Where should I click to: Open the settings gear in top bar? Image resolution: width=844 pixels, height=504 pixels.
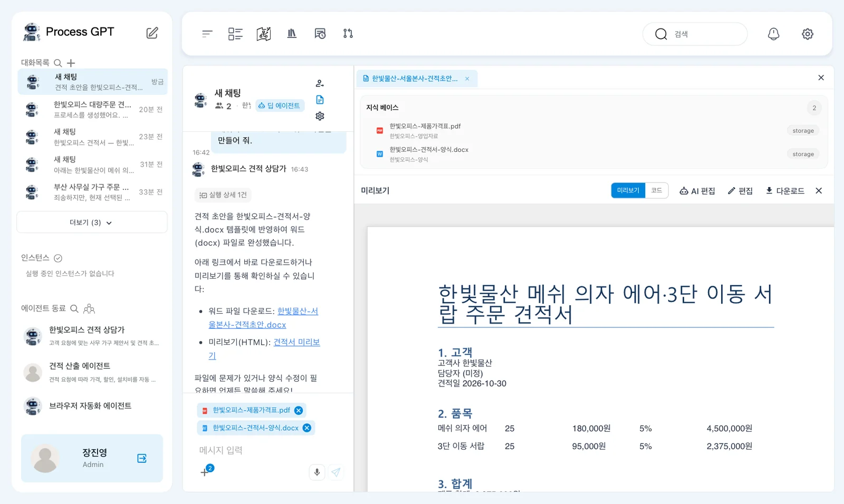click(x=808, y=34)
